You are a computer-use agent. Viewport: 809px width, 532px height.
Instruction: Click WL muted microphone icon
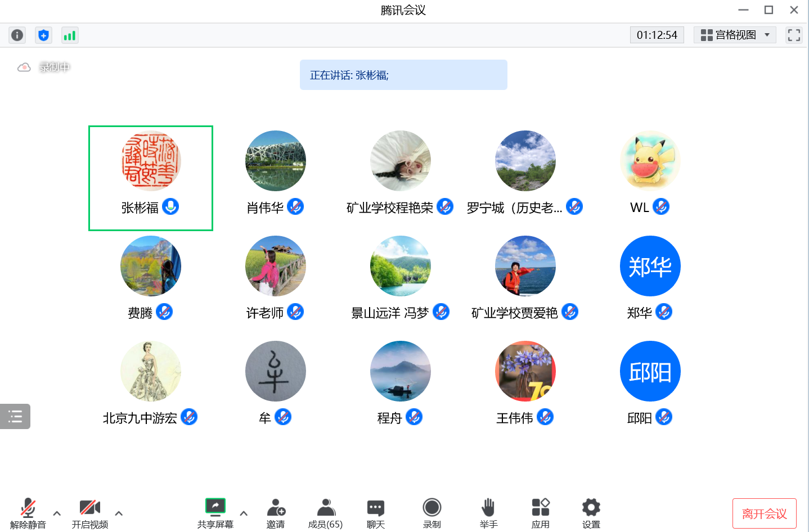pos(661,207)
